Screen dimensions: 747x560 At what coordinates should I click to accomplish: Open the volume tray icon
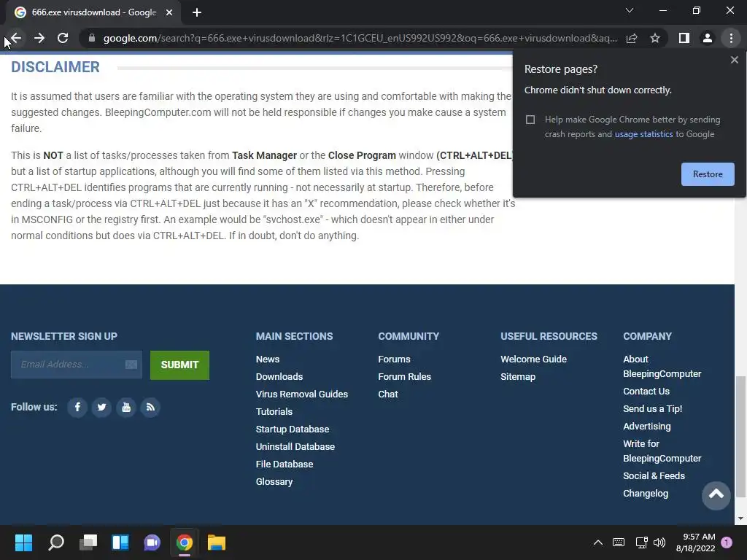coord(659,542)
